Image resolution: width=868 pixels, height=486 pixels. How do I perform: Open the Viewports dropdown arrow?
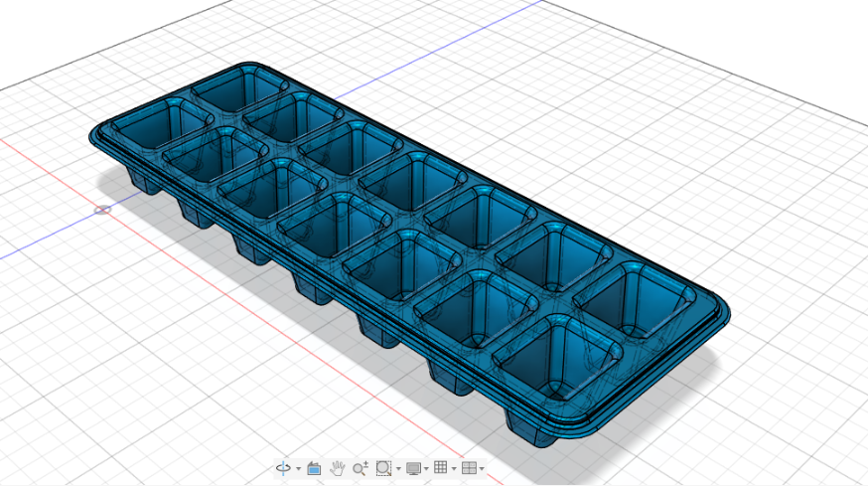click(x=482, y=469)
